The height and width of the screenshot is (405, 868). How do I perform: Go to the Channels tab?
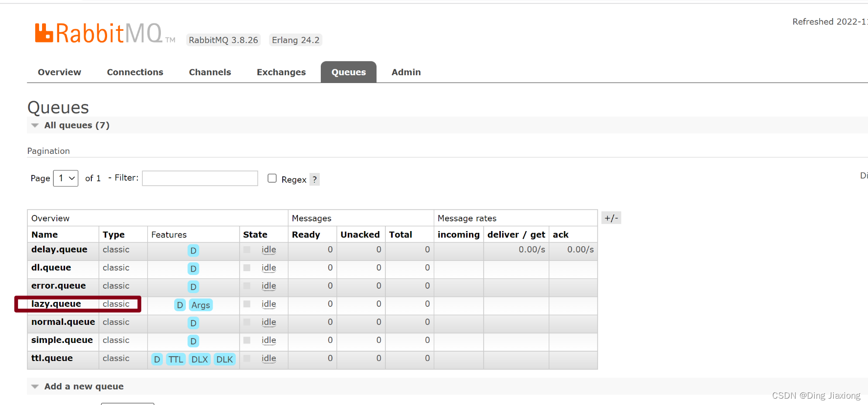[x=210, y=72]
